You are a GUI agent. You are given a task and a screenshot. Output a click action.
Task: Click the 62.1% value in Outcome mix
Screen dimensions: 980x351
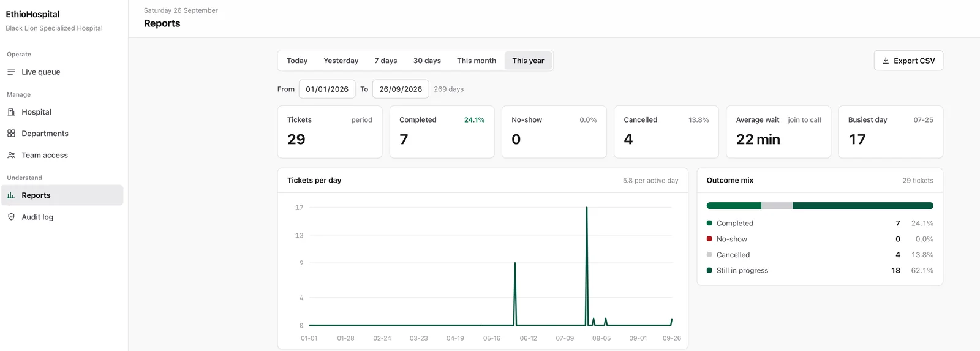tap(922, 270)
